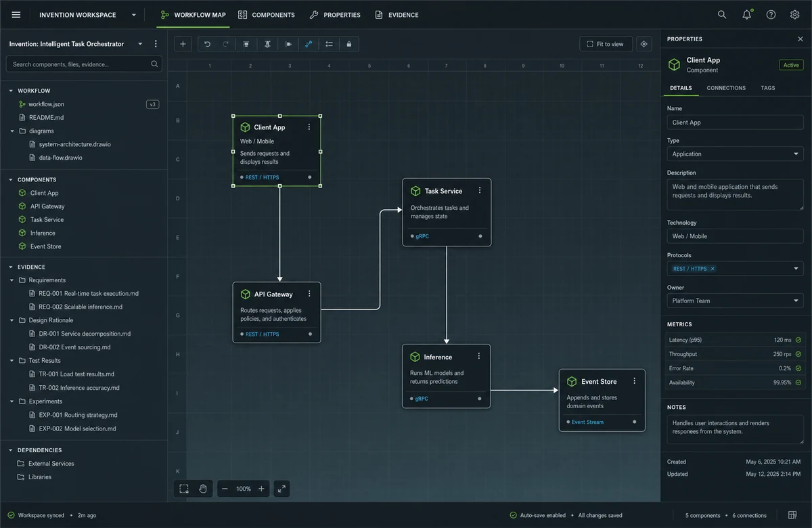The width and height of the screenshot is (812, 528).
Task: Collapse the Design Rationale folder
Action: point(12,320)
